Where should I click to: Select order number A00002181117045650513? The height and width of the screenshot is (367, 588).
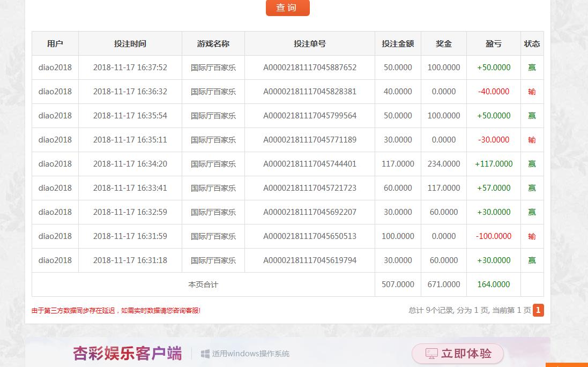tap(310, 236)
